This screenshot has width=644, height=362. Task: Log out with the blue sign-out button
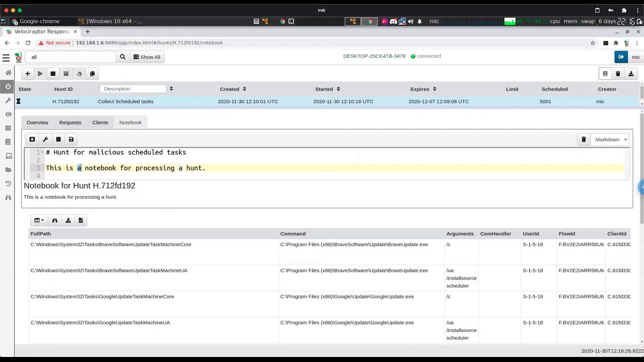(x=621, y=57)
